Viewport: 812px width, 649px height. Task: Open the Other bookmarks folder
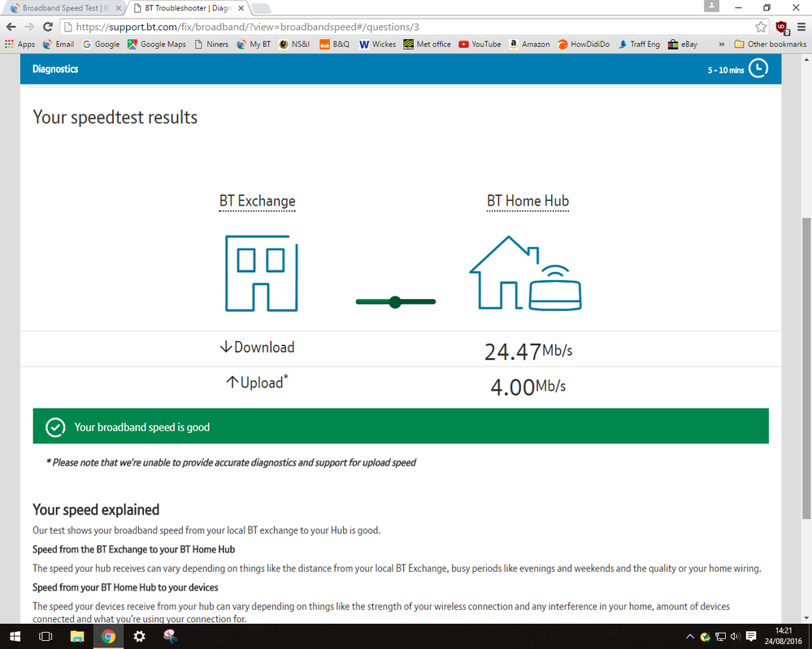[x=770, y=44]
